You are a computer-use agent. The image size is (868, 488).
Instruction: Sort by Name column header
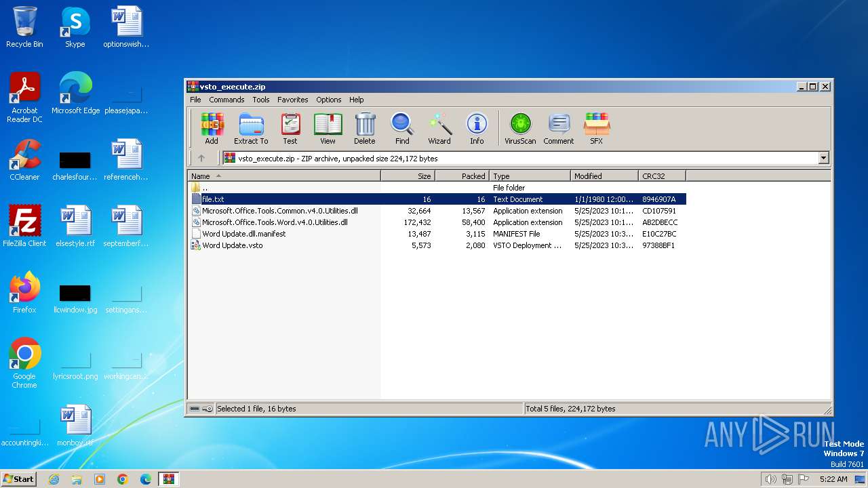pos(284,176)
